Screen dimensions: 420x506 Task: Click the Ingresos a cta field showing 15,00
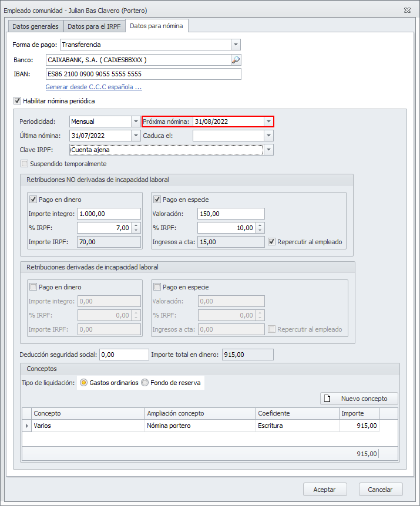coord(231,242)
